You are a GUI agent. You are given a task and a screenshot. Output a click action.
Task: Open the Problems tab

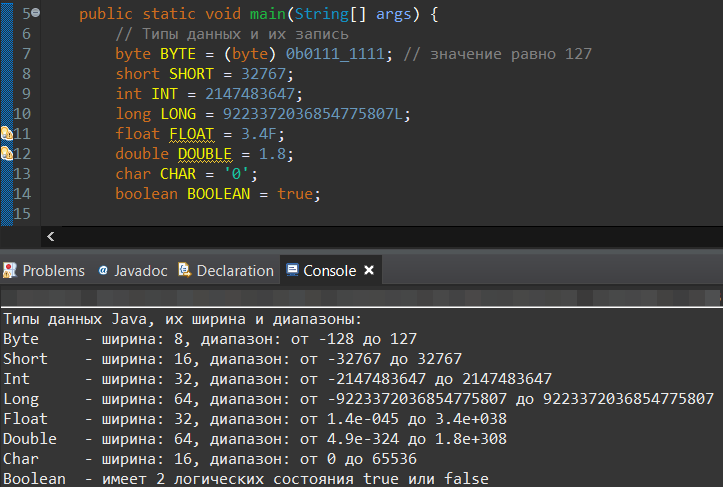click(44, 270)
